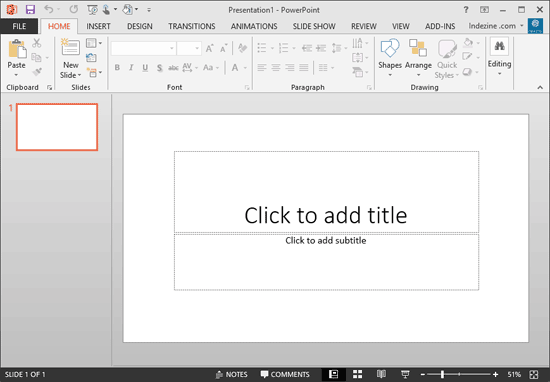Start slideshow from beginning icon in the quick access toolbar
The height and width of the screenshot is (382, 550).
click(92, 10)
